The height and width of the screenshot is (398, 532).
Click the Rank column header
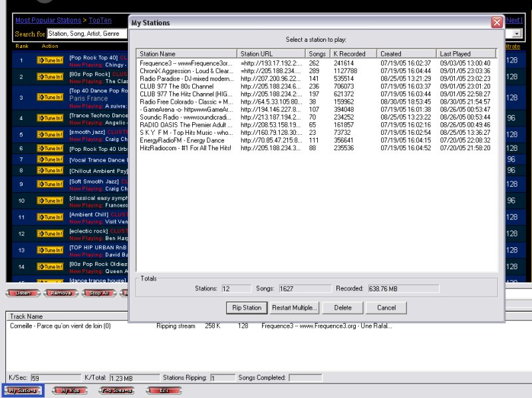click(x=22, y=46)
